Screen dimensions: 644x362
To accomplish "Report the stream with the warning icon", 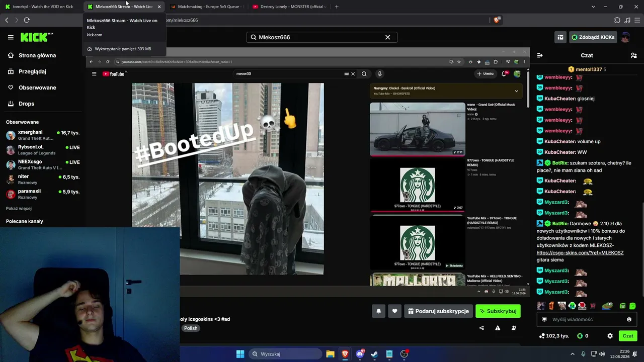I will tap(498, 328).
